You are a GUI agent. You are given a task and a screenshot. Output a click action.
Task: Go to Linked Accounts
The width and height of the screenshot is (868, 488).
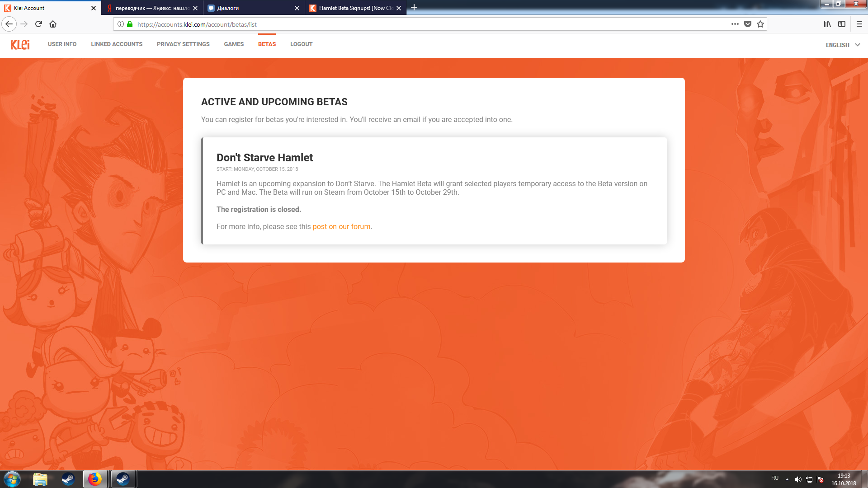point(117,44)
